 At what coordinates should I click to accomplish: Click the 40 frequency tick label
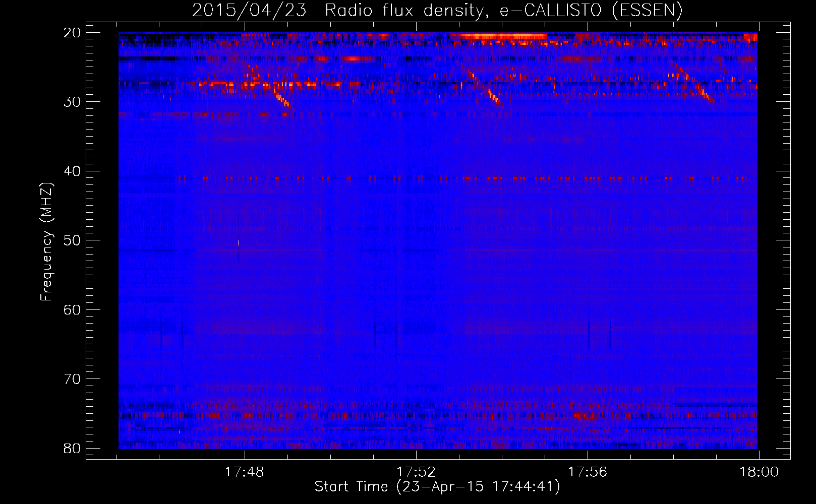click(x=72, y=171)
